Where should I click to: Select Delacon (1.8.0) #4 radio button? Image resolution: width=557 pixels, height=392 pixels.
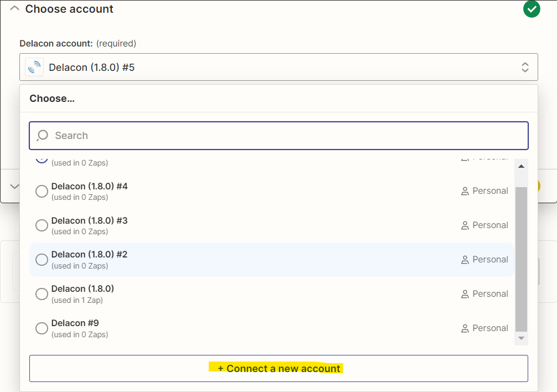pos(42,191)
